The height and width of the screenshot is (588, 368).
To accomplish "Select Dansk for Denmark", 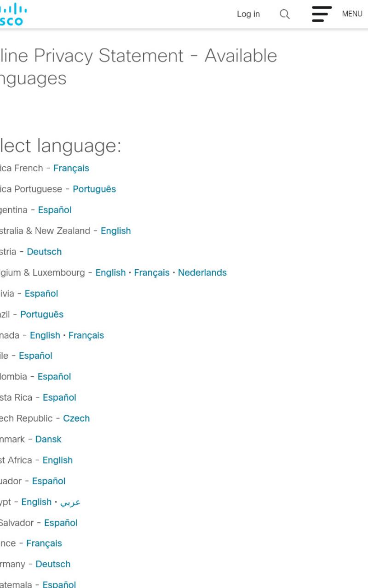I will pyautogui.click(x=48, y=439).
